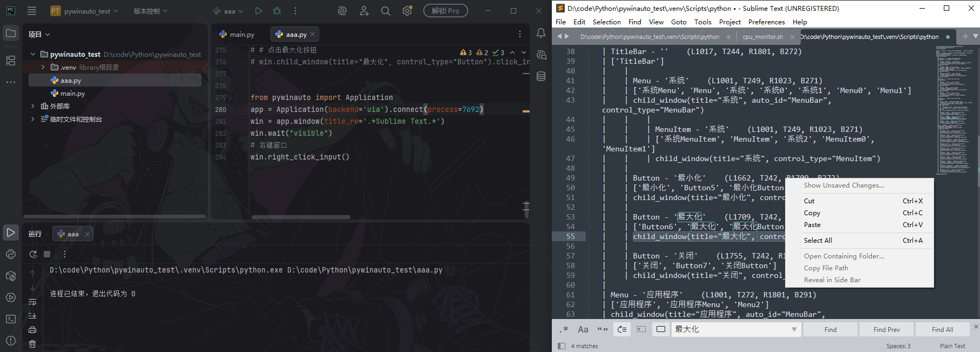
Task: Open Python Packages tool window icon
Action: pyautogui.click(x=11, y=276)
